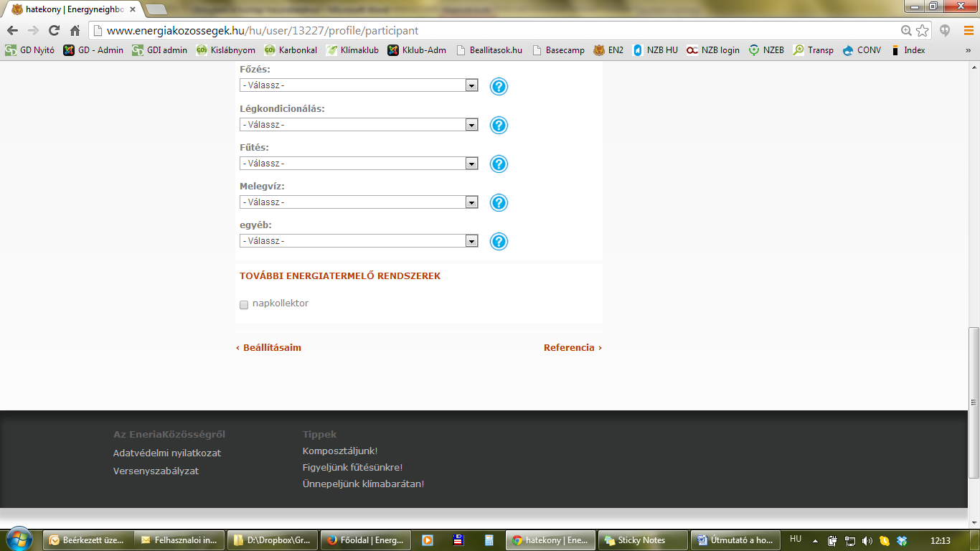Open the floppy disk taskbar icon
Image resolution: width=980 pixels, height=551 pixels.
[x=458, y=540]
